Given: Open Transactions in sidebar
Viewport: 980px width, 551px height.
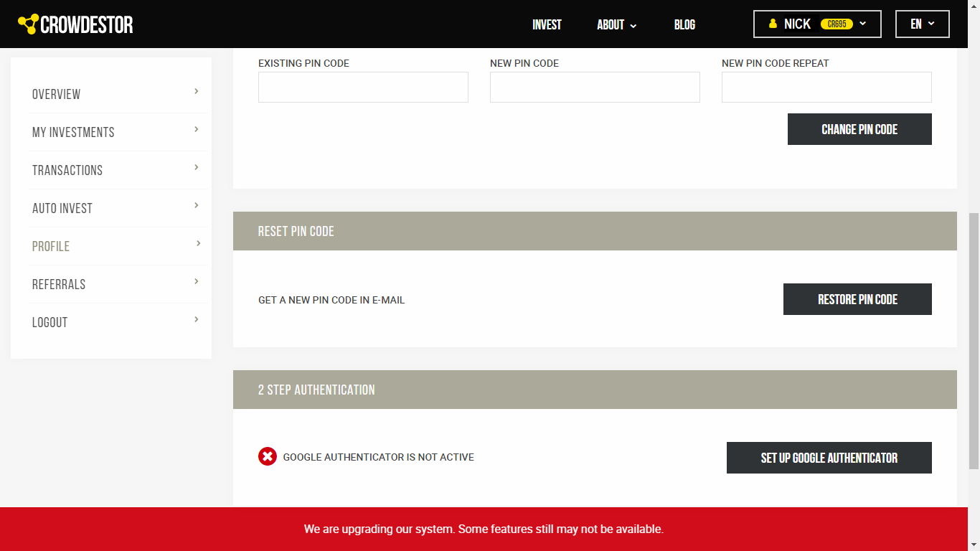Looking at the screenshot, I should [67, 170].
